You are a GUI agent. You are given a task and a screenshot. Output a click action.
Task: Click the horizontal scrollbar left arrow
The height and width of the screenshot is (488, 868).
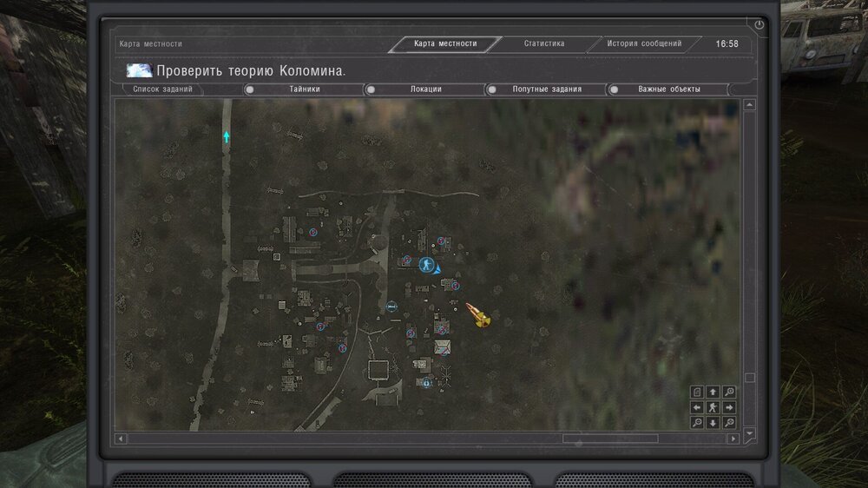[121, 439]
